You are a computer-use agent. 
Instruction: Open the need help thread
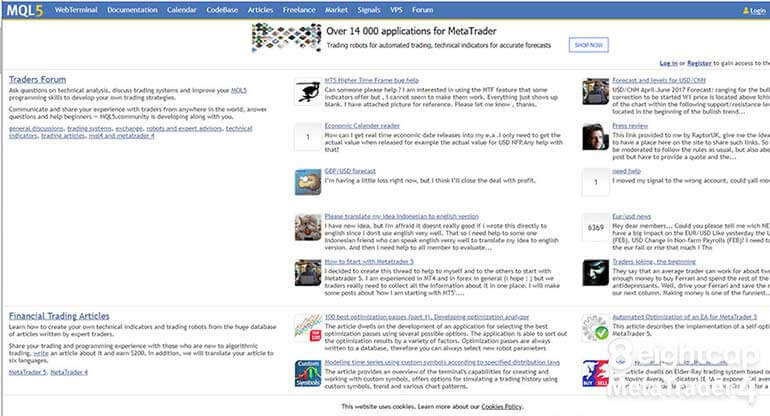627,171
